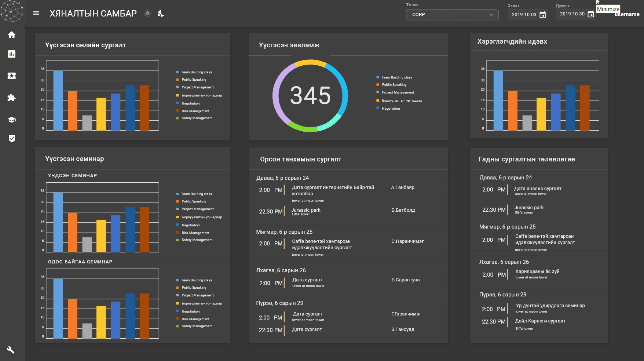Switch to dark mode moon icon

coord(161,14)
